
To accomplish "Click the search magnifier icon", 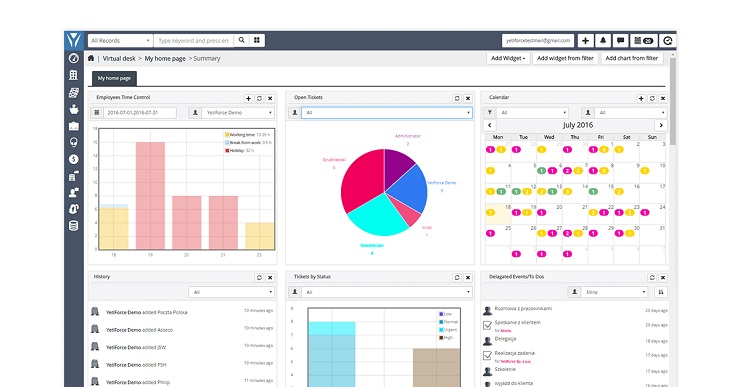I will 242,41.
